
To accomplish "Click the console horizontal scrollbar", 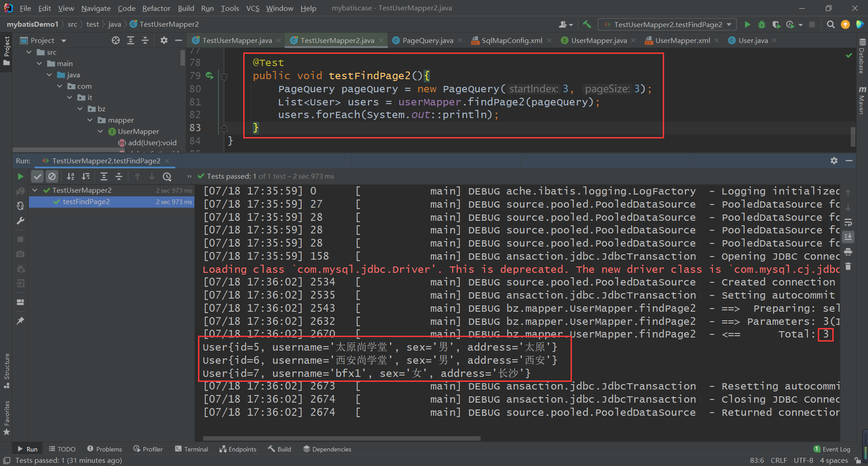I will [x=342, y=438].
